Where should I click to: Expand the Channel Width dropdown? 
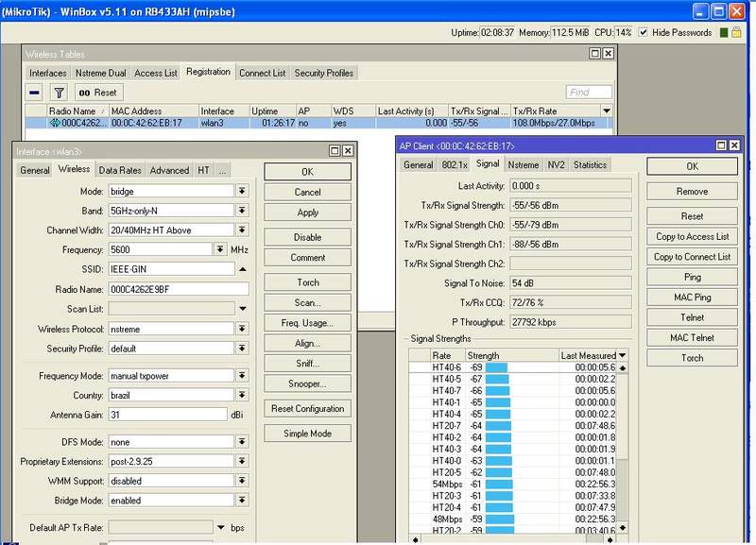pyautogui.click(x=242, y=230)
